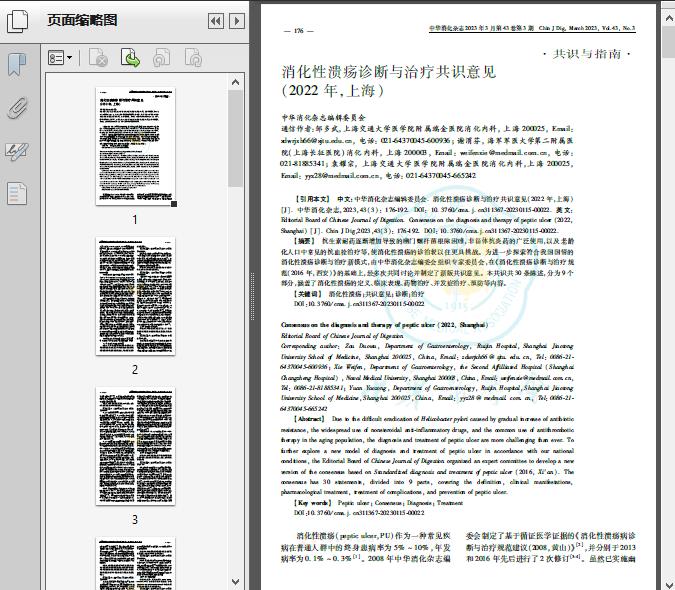Viewport: 675px width, 590px height.
Task: Click the 【引用本文】 citation heading
Action: 313,199
